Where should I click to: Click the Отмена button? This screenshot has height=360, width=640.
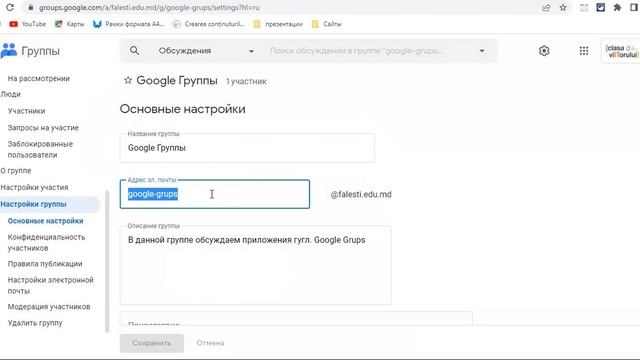point(210,343)
